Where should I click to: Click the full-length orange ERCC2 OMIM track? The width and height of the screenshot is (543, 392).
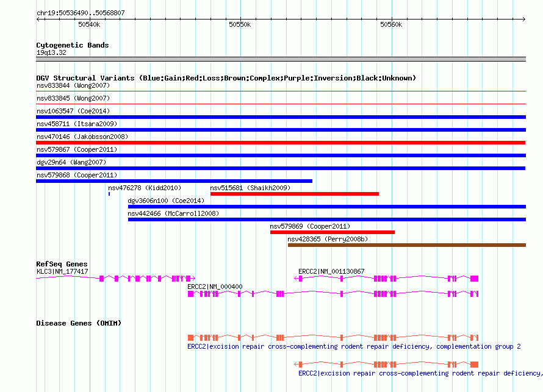pos(333,337)
